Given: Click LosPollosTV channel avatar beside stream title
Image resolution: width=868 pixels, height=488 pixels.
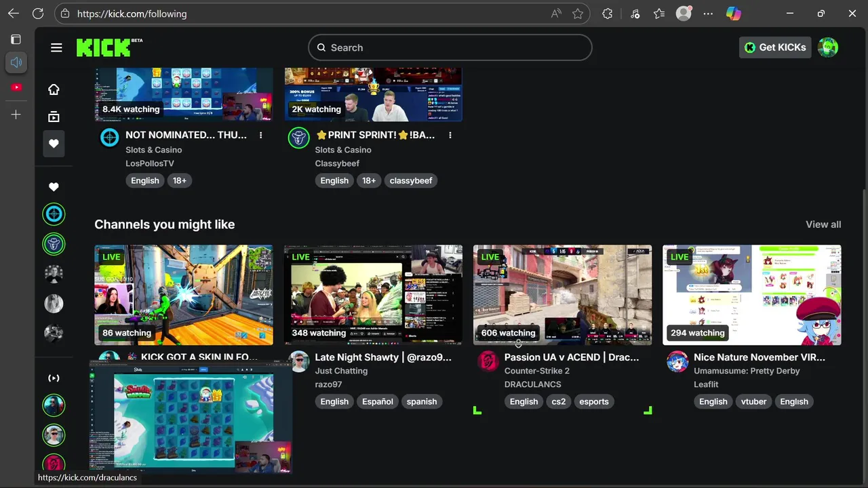Looking at the screenshot, I should [109, 138].
